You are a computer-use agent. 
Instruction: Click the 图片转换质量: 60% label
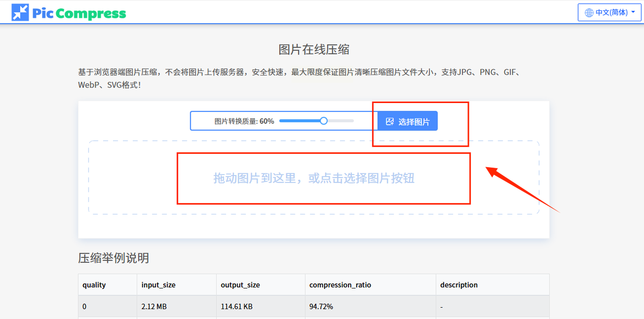[244, 121]
